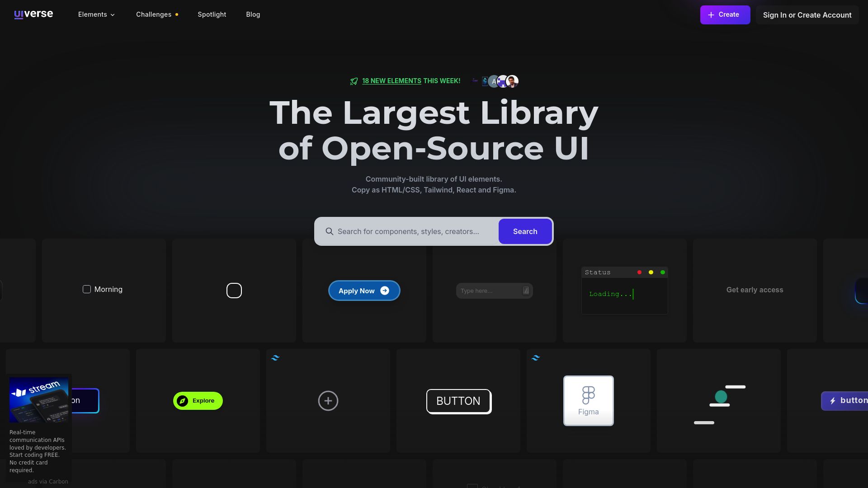The image size is (868, 488).
Task: Click the Tailwind CSS logo icon
Action: pyautogui.click(x=275, y=358)
